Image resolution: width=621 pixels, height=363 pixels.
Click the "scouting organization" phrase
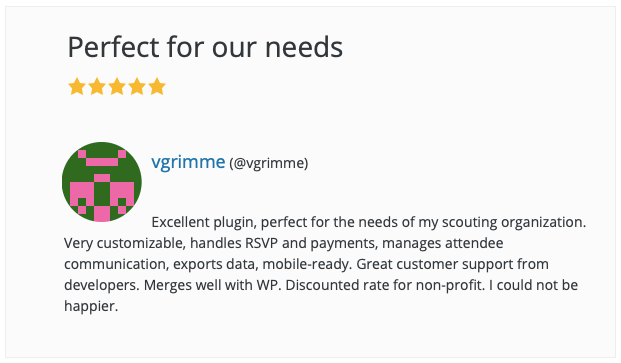tap(514, 222)
